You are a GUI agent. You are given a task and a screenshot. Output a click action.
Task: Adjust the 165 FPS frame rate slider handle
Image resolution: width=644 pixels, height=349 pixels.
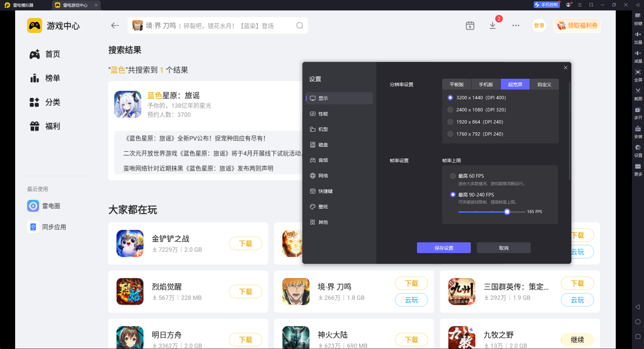click(507, 212)
